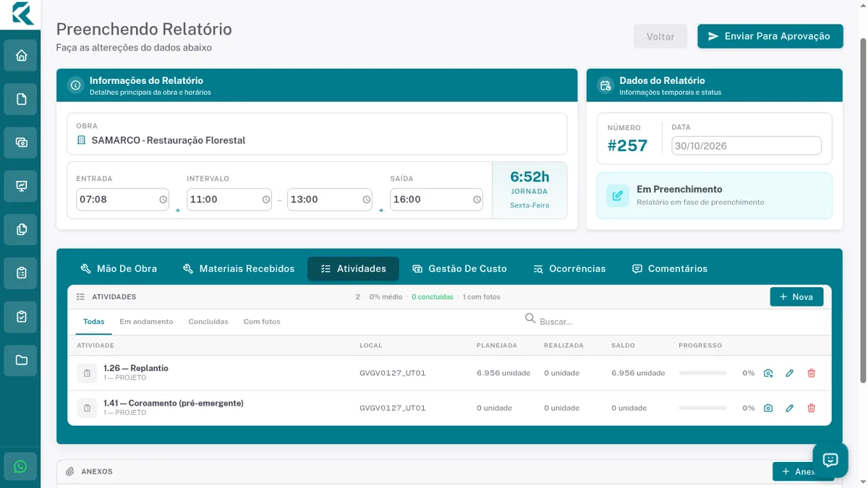868x488 pixels.
Task: Open the folder icon in the sidebar
Action: coord(21,360)
